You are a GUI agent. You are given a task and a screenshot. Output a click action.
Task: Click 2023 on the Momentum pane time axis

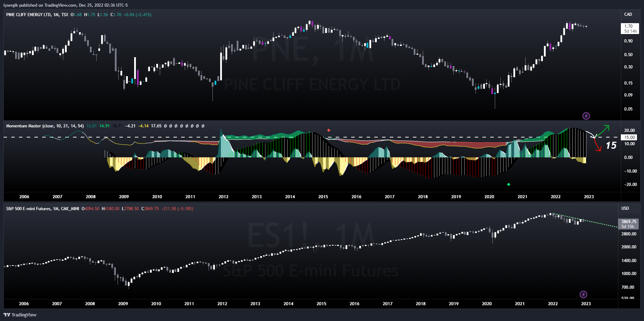[x=589, y=197]
